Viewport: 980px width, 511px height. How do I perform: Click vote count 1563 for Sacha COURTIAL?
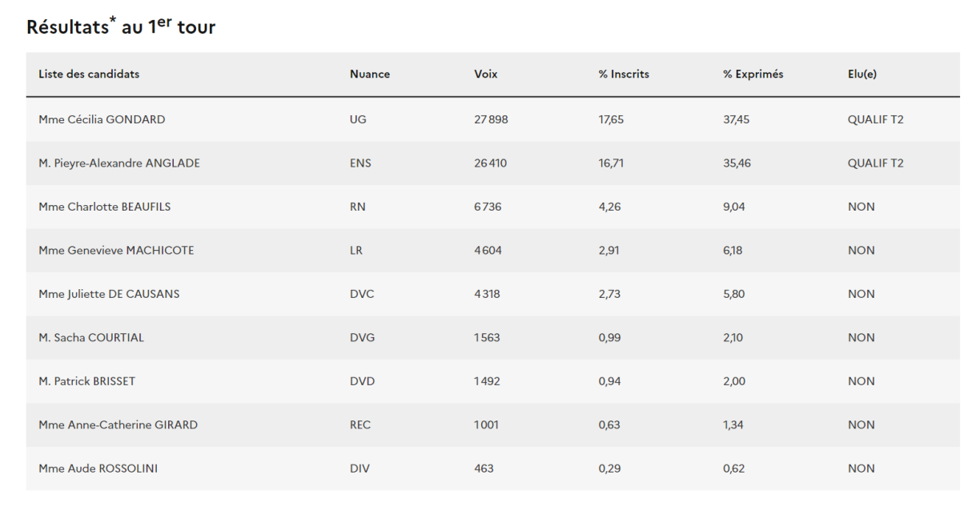click(487, 338)
